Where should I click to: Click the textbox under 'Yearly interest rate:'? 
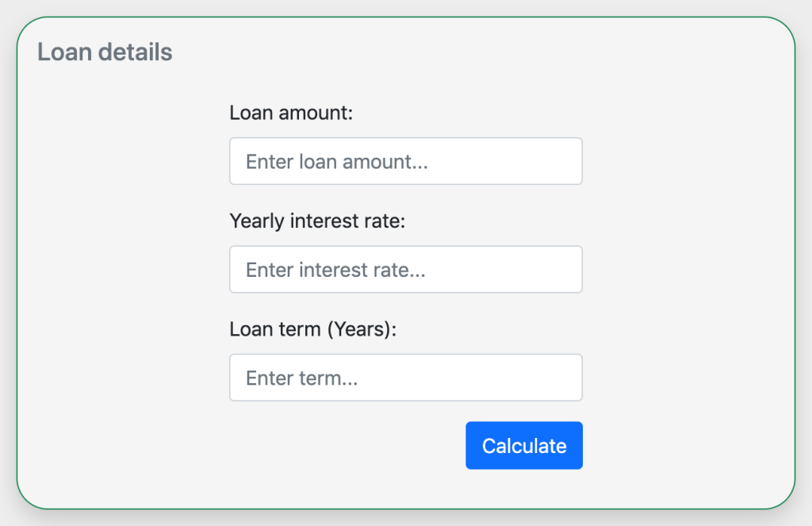click(x=405, y=269)
